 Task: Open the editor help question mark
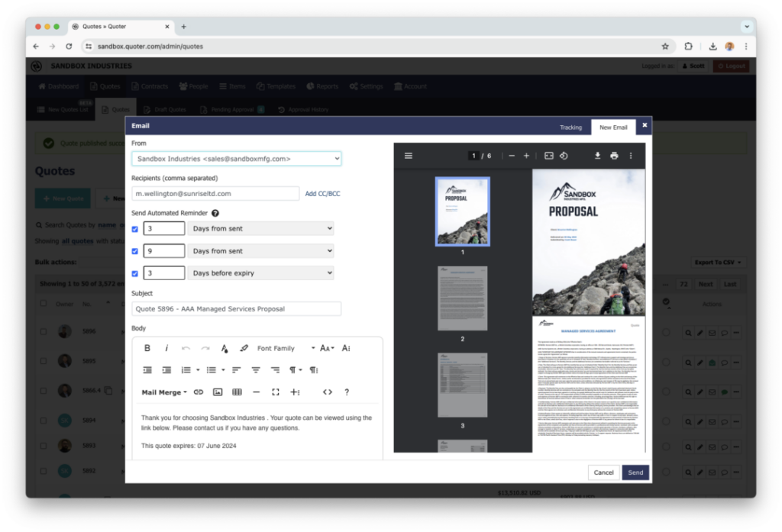pos(347,392)
